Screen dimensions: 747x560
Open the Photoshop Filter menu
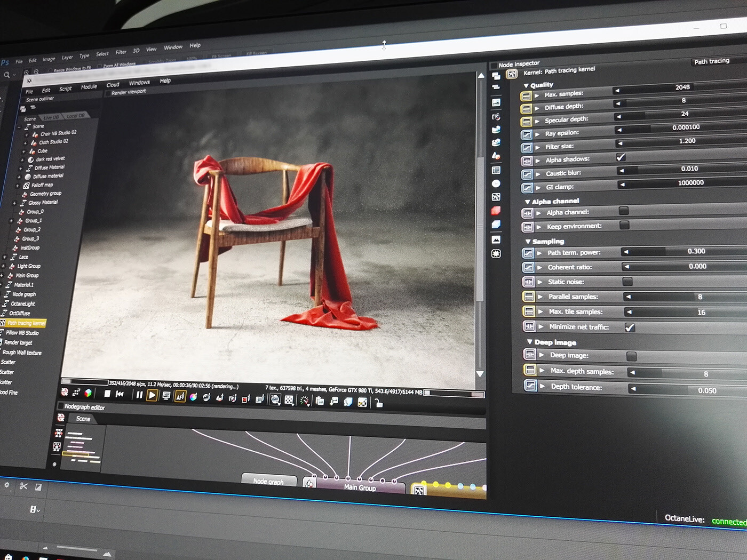(121, 52)
